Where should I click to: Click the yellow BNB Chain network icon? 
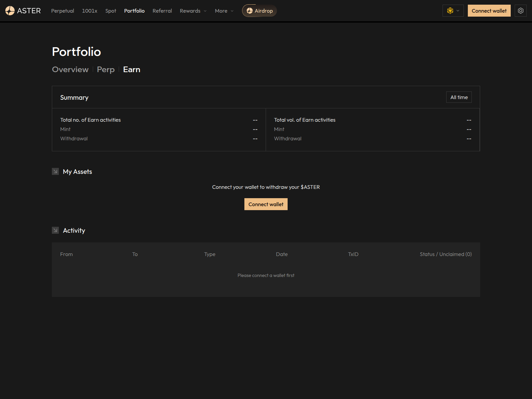(450, 10)
